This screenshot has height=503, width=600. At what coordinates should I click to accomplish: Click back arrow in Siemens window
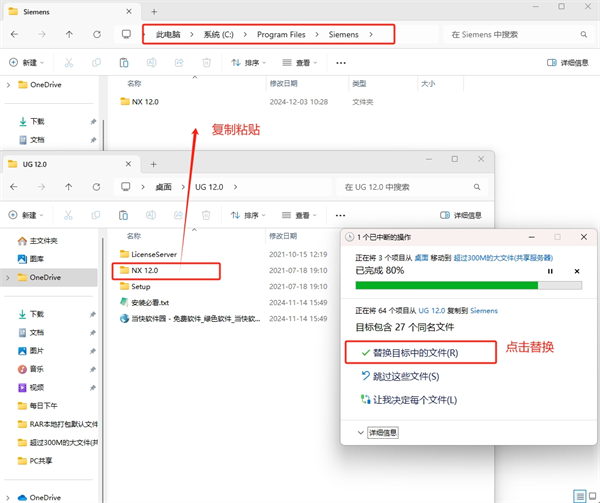[x=14, y=34]
